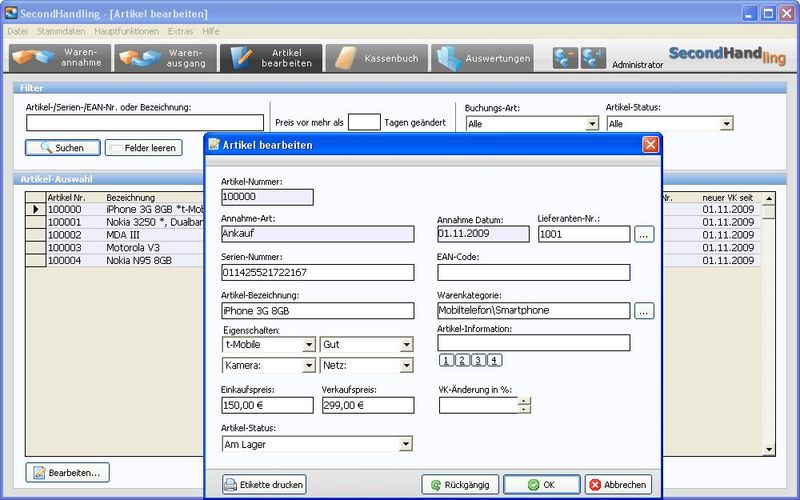Open the Datei menu
Image resolution: width=800 pixels, height=500 pixels.
17,31
